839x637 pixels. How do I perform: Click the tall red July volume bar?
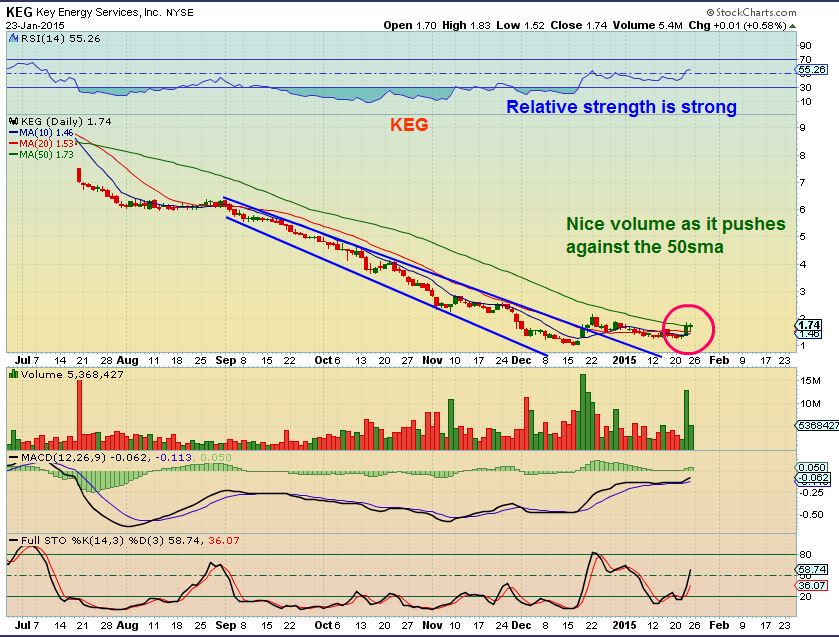pos(80,415)
